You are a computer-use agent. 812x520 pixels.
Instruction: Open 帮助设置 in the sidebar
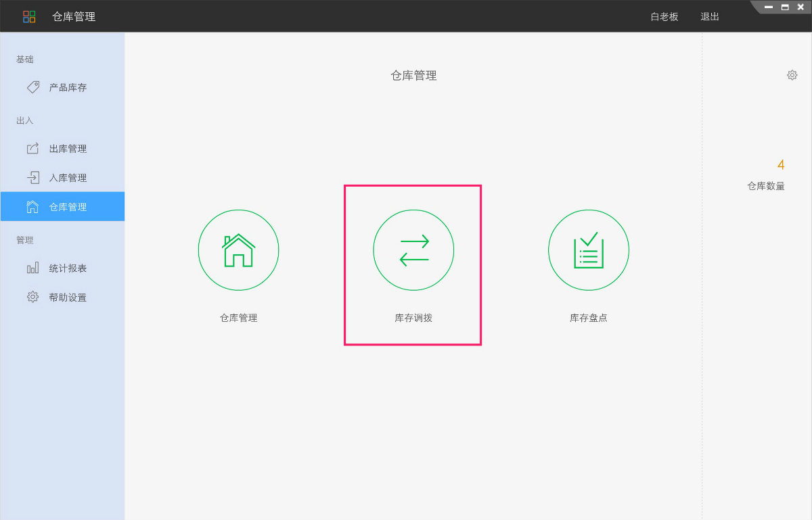[62, 298]
